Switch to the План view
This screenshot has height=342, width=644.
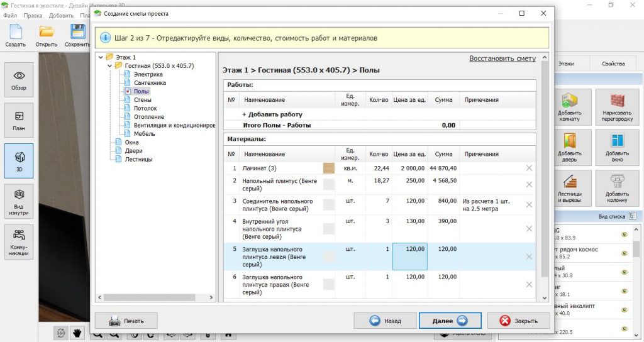19,120
